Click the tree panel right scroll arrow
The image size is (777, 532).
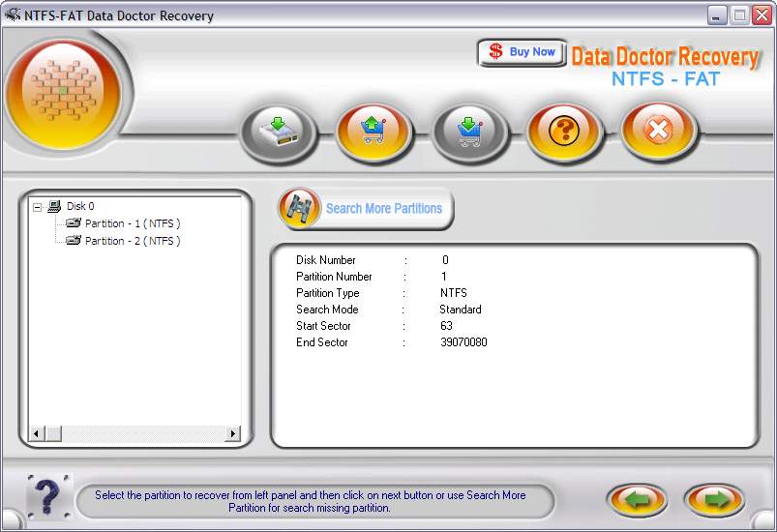pyautogui.click(x=233, y=434)
